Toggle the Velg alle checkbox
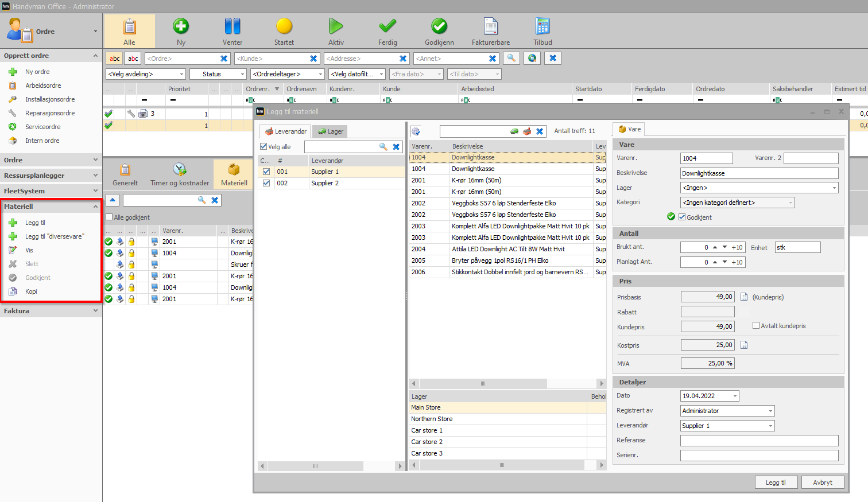This screenshot has height=502, width=868. tap(264, 147)
